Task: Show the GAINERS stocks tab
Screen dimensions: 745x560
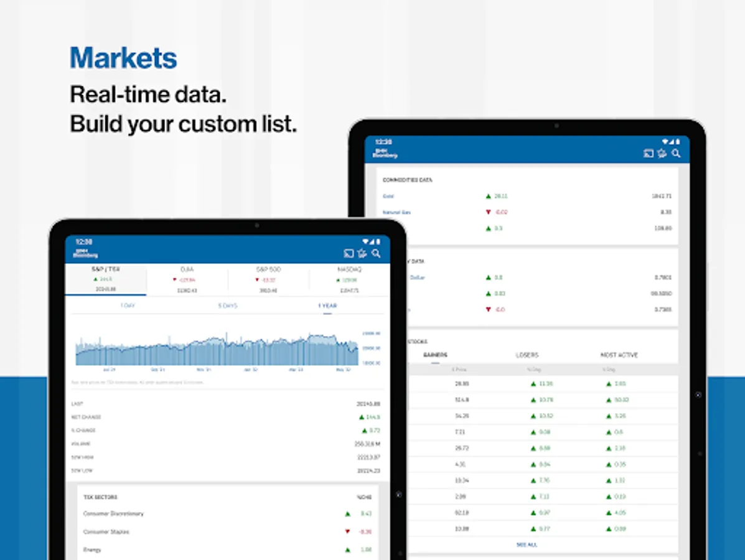Action: click(x=435, y=355)
